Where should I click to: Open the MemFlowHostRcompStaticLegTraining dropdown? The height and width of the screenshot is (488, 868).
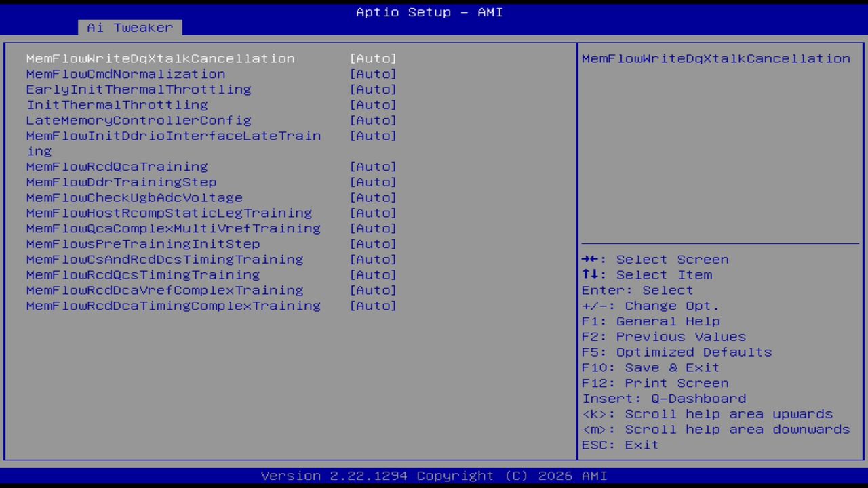coord(373,213)
